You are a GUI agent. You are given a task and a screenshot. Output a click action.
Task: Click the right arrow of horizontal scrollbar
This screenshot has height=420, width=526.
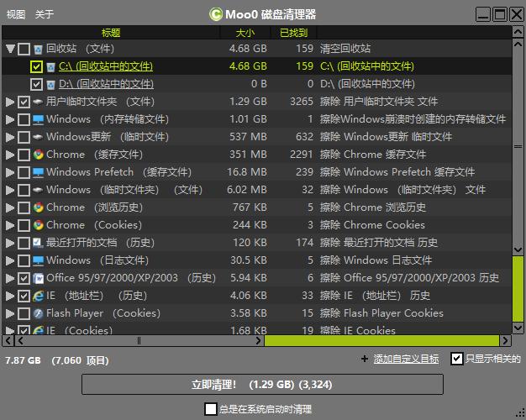[x=505, y=341]
